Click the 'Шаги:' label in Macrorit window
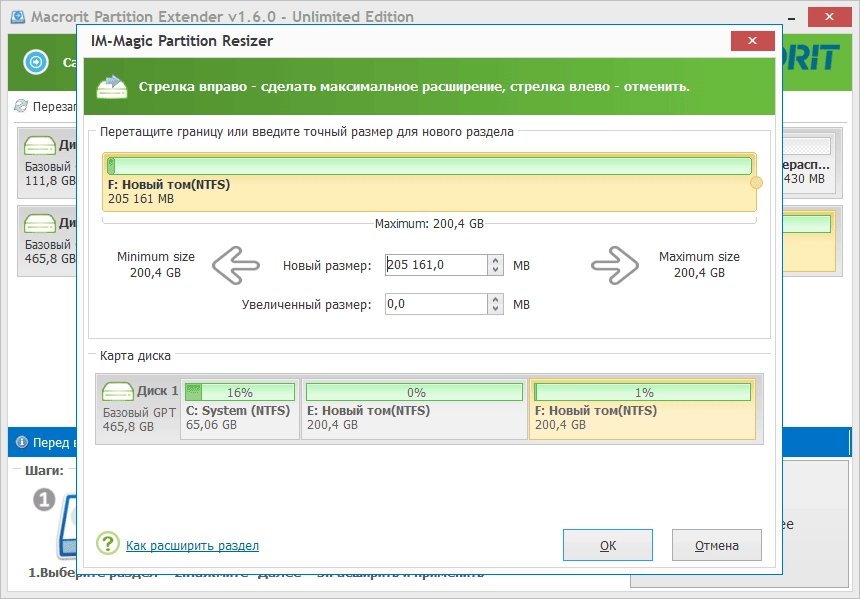 pyautogui.click(x=44, y=470)
